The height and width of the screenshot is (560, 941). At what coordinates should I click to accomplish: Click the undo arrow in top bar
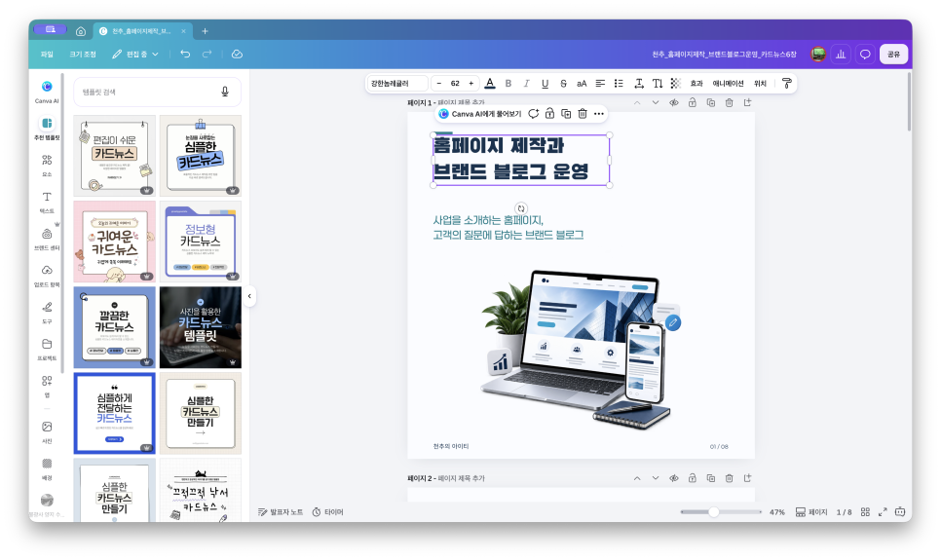tap(185, 54)
